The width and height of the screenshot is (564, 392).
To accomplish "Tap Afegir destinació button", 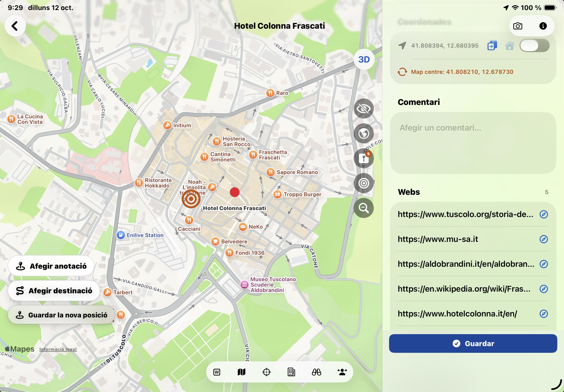I will [x=54, y=291].
